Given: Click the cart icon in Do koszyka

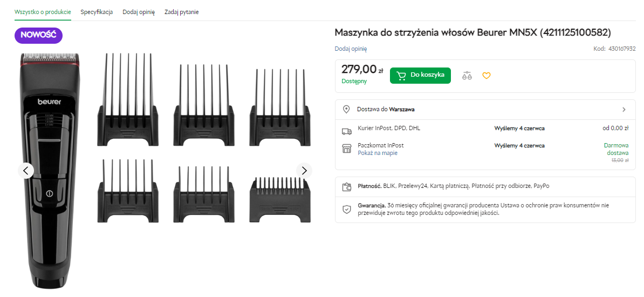Looking at the screenshot, I should click(x=401, y=76).
